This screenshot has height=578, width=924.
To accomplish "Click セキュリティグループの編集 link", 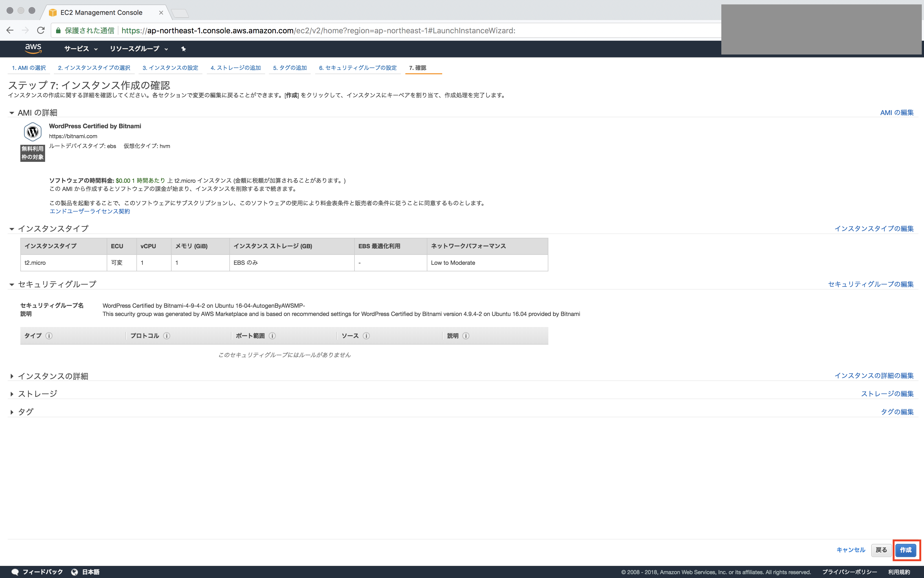I will pos(871,284).
